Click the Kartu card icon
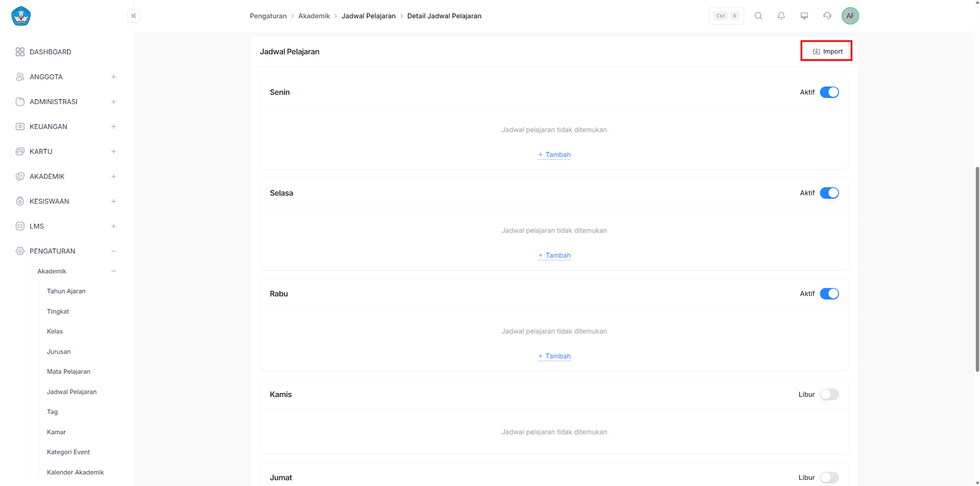Viewport: 980px width, 486px height. pos(20,151)
